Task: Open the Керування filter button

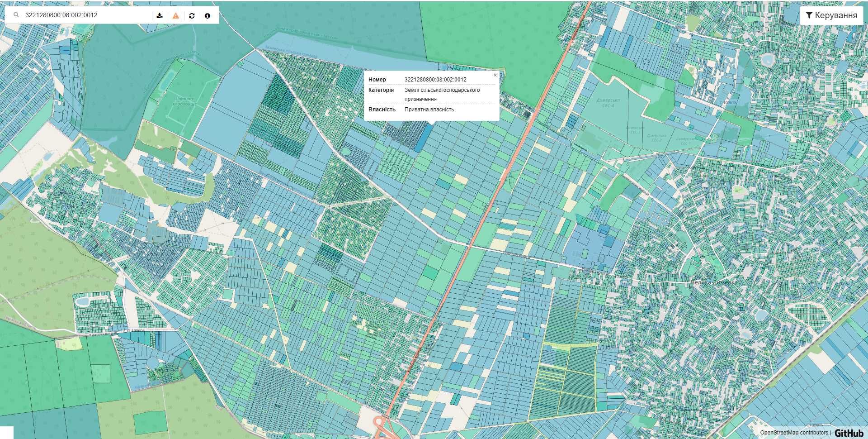Action: [831, 15]
